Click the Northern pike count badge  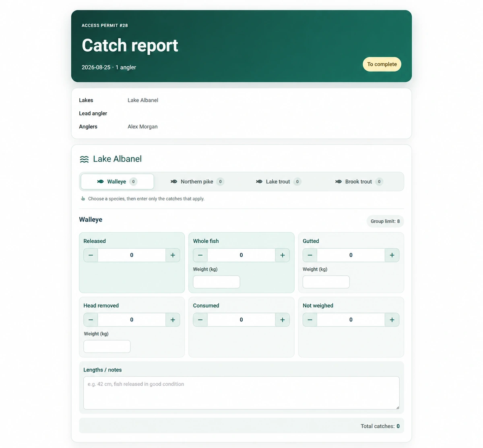click(220, 182)
